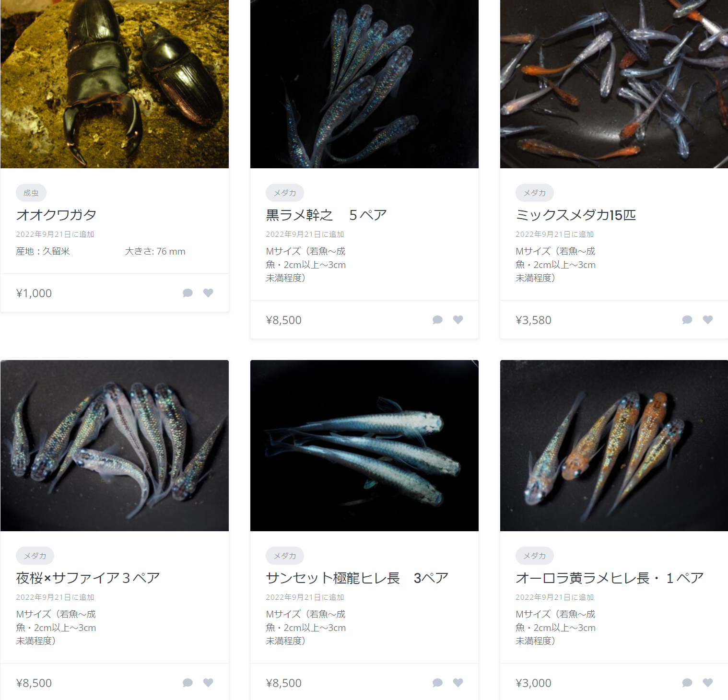The width and height of the screenshot is (728, 700).
Task: Open comment bubble on 夜桜×サファイア3ペア card
Action: [x=188, y=683]
